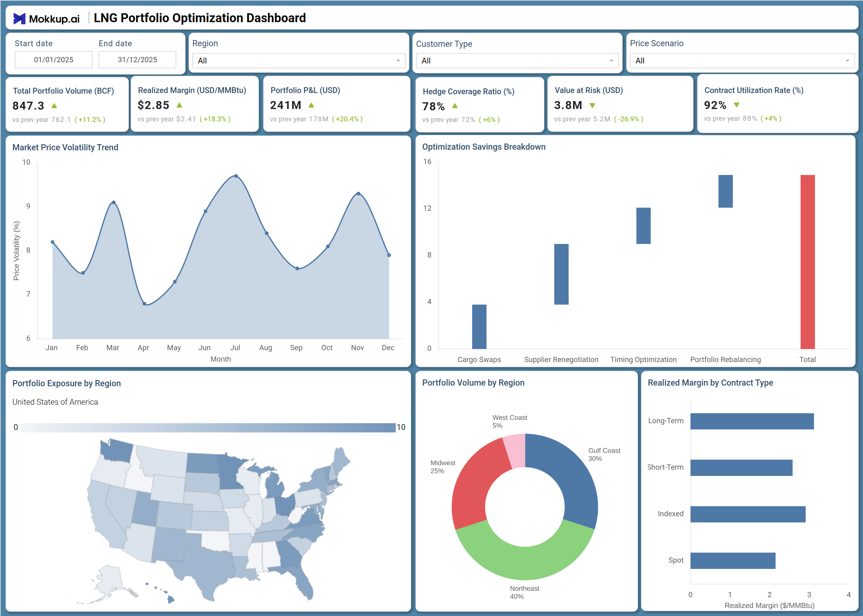
Task: Click the Supplier Renegotiation waterfall bar
Action: [x=561, y=274]
